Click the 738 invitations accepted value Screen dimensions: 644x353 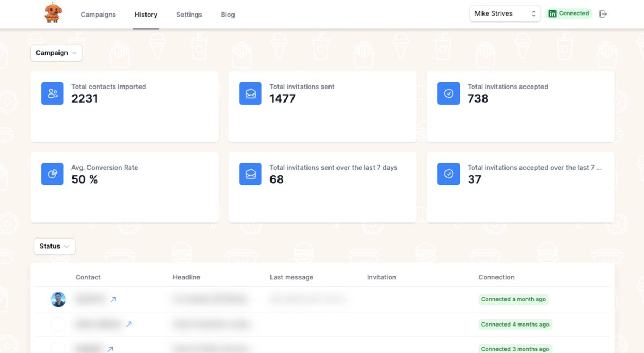478,98
